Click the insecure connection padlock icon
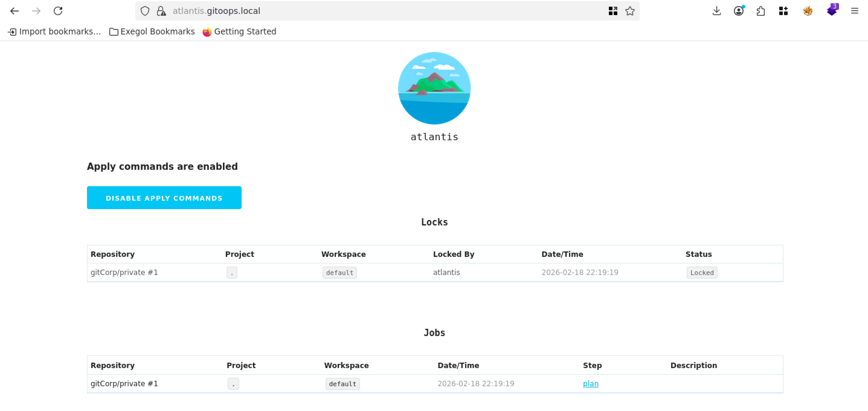The height and width of the screenshot is (411, 868). point(161,11)
